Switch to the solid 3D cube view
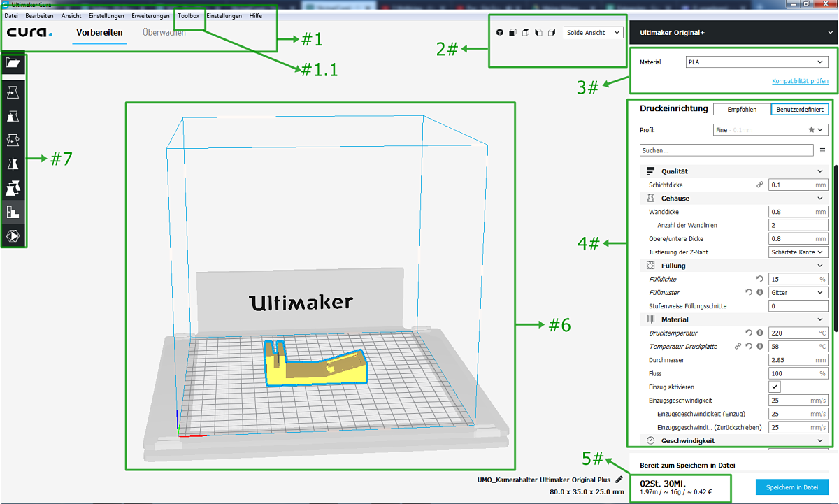 pyautogui.click(x=499, y=32)
